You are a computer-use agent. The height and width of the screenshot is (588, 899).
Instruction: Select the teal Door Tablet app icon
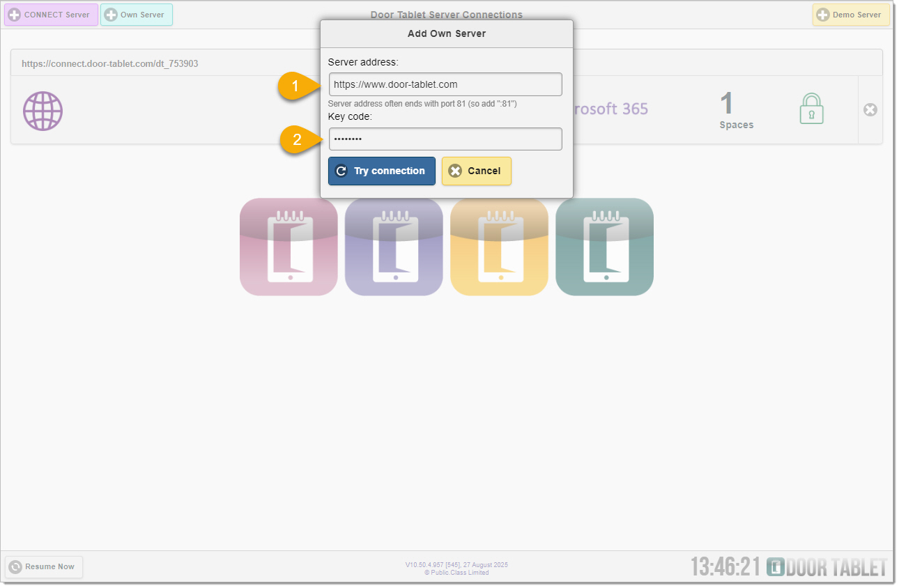604,247
